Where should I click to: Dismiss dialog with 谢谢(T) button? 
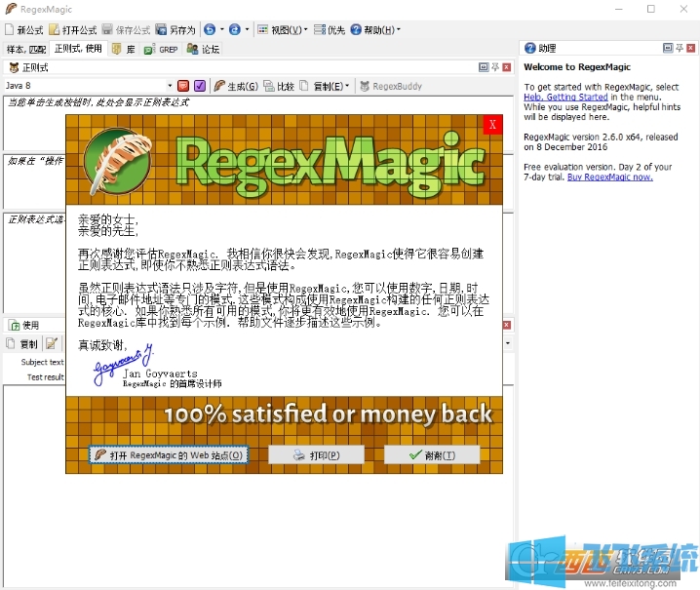(x=432, y=455)
